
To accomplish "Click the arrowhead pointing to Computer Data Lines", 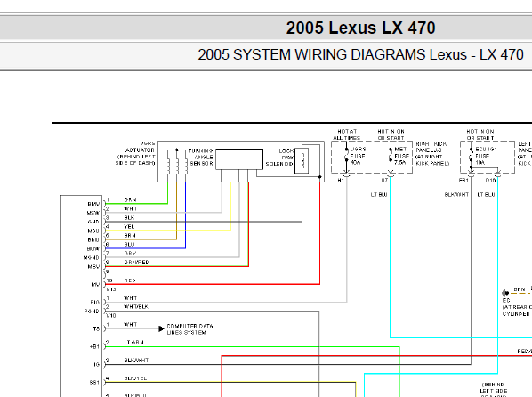I will (162, 328).
